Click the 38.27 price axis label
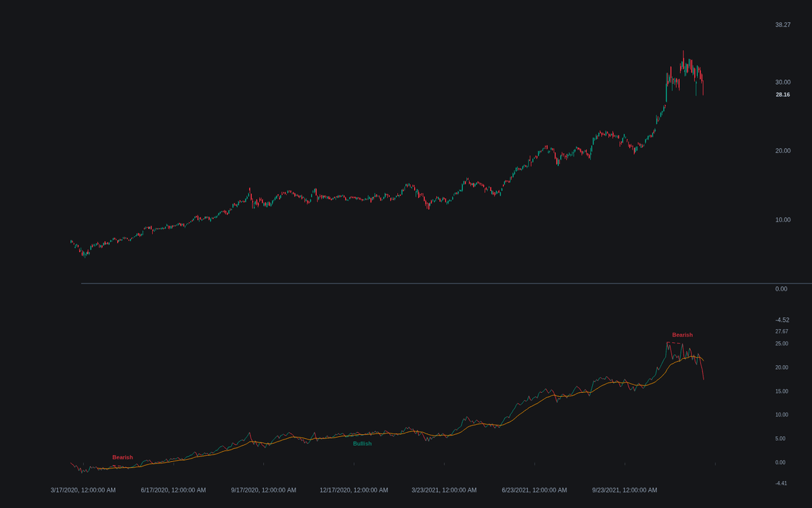Image resolution: width=812 pixels, height=508 pixels. [x=783, y=25]
